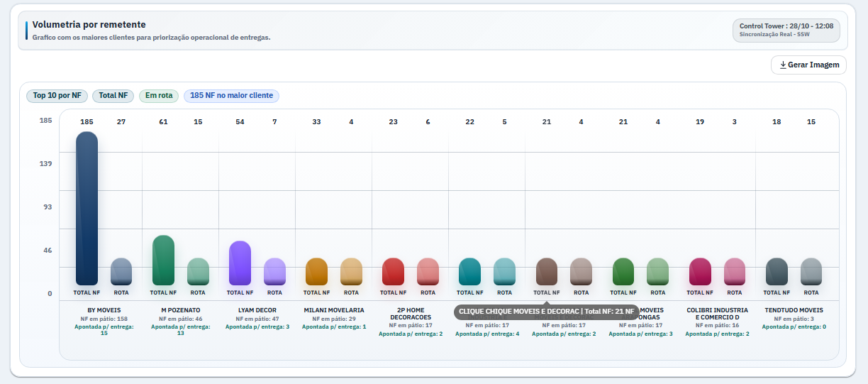868x384 pixels.
Task: Click the 23 value above 2P HOME
Action: [393, 122]
